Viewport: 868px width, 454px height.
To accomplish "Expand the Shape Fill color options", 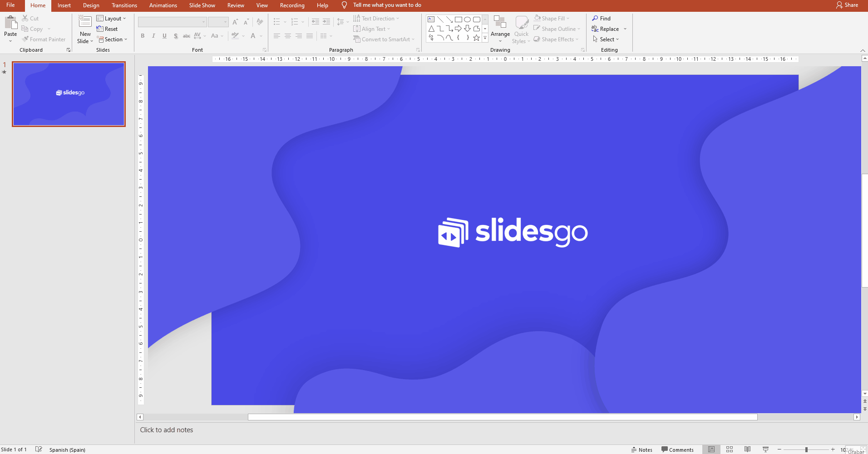I will tap(568, 18).
